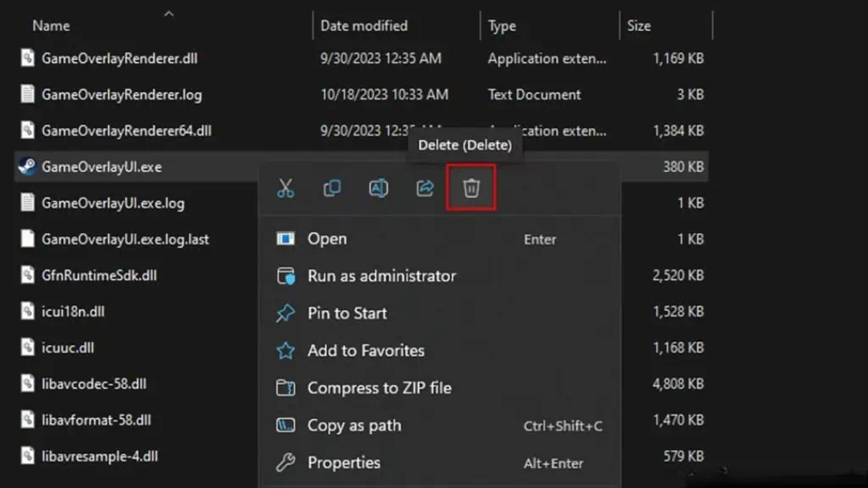The width and height of the screenshot is (868, 488).
Task: Sort by Date modified column header
Action: [363, 26]
